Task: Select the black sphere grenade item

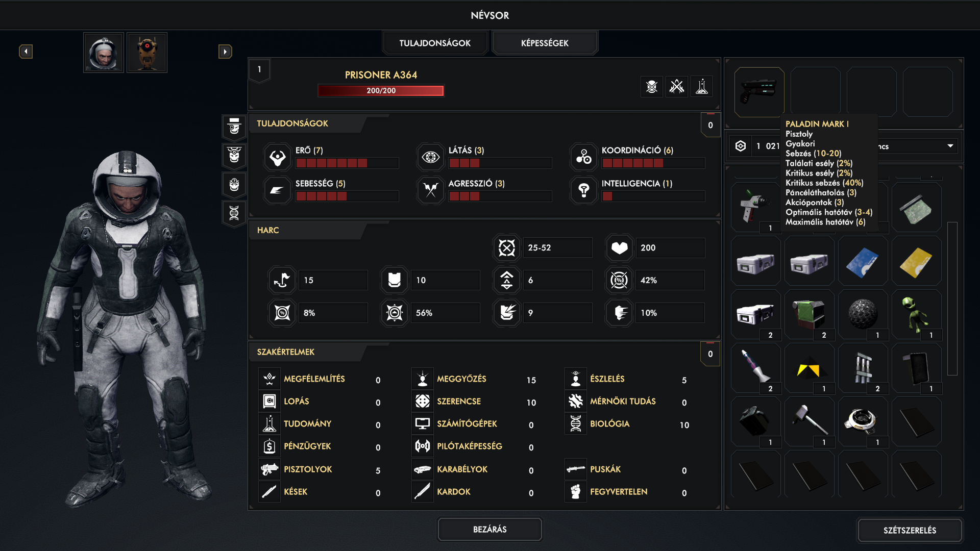Action: [x=863, y=314]
